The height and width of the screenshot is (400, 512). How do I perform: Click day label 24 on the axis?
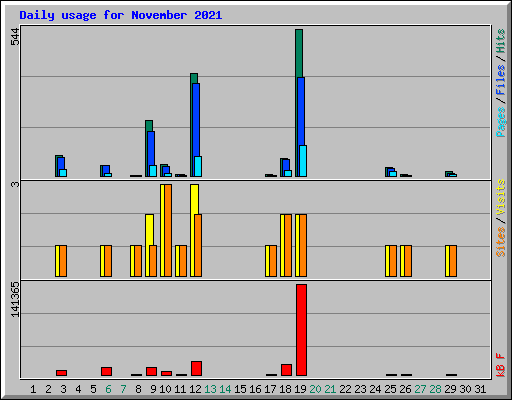375,389
